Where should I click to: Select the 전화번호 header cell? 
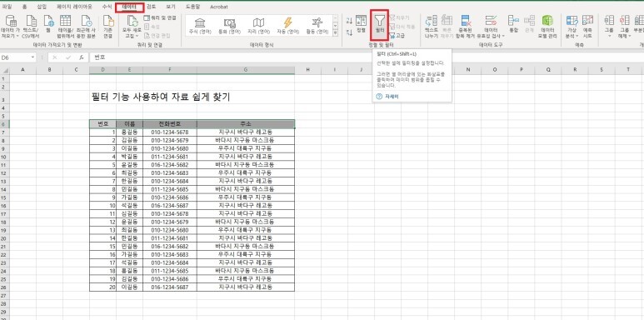(x=170, y=123)
